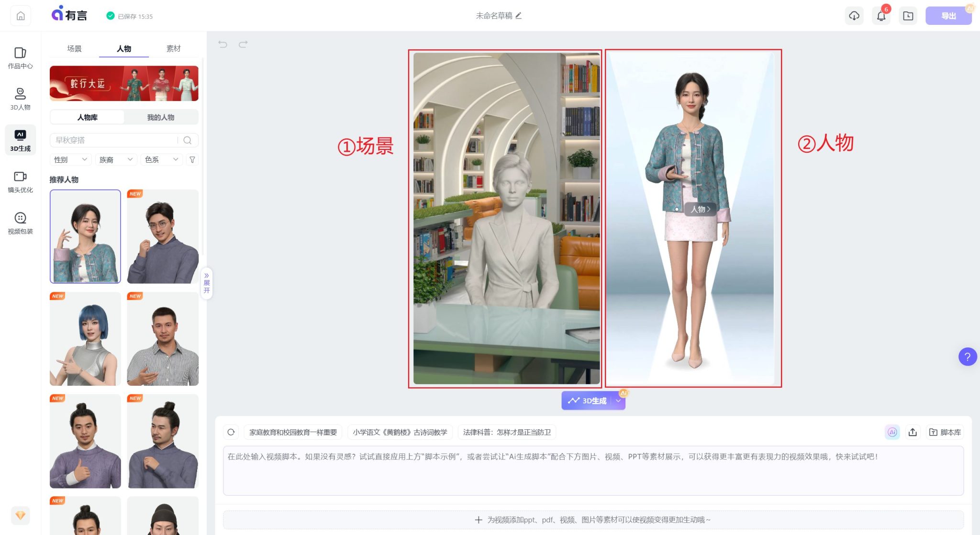Go to the home page icon
The width and height of the screenshot is (980, 535).
point(21,16)
